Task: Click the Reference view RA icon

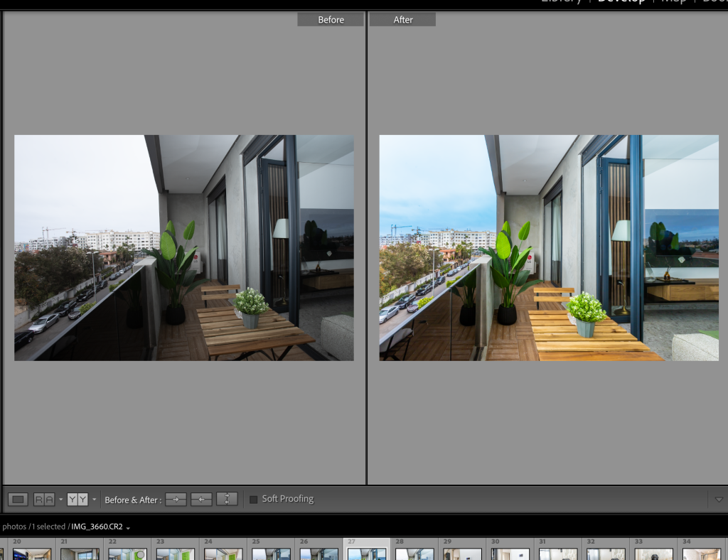Action: (x=43, y=500)
